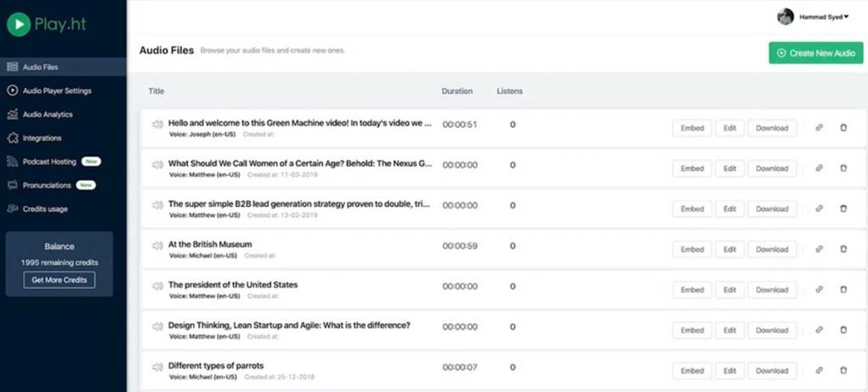Download the Green Machine video audio
The image size is (868, 392).
point(772,128)
